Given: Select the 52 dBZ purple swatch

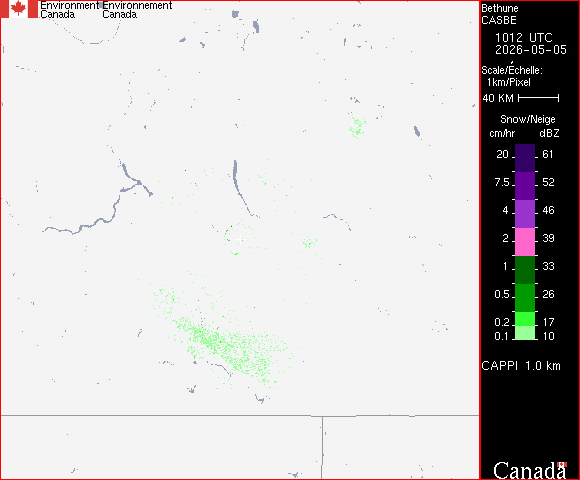Looking at the screenshot, I should pyautogui.click(x=525, y=186).
